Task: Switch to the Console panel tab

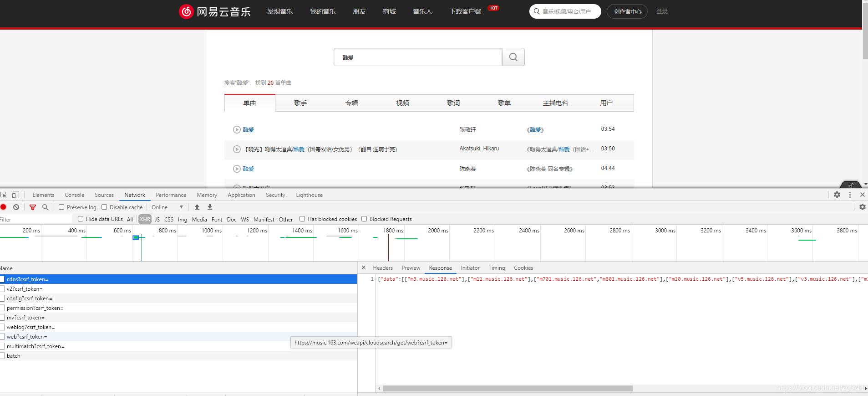Action: (75, 195)
